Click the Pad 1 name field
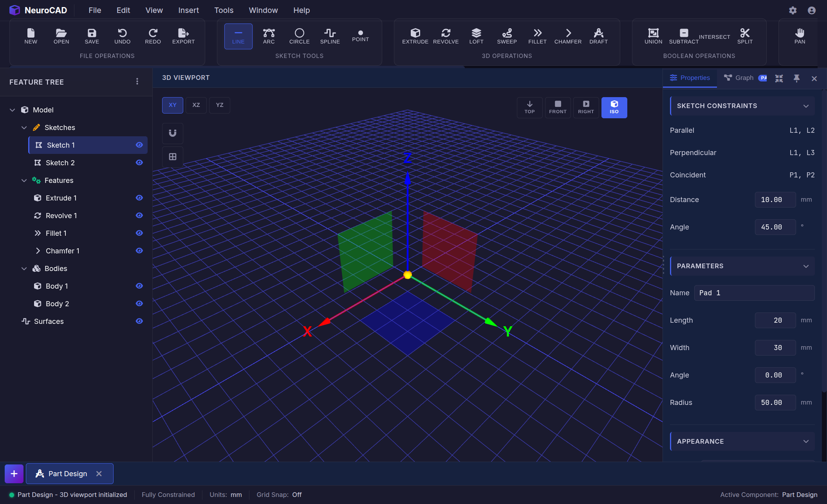Screen dimensions: 827x504 [x=754, y=293]
